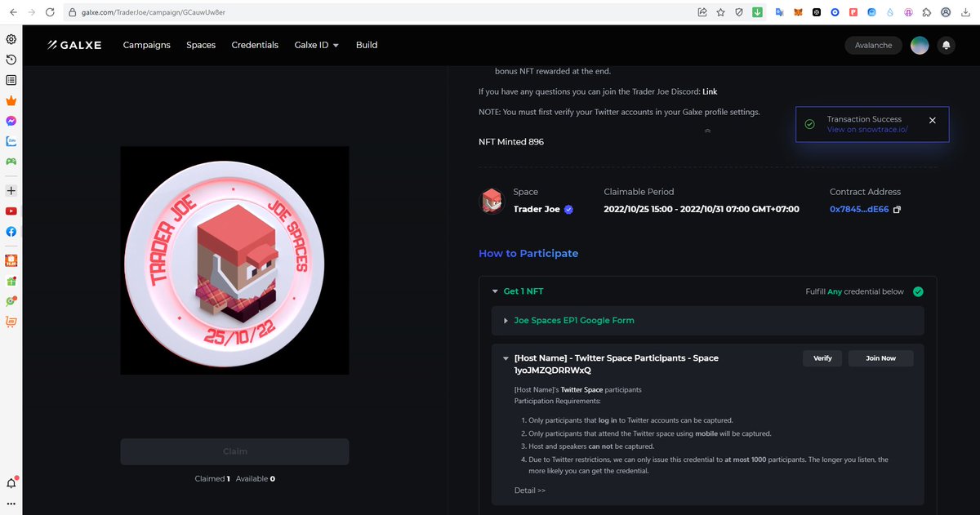Open the Galxe notifications bell
This screenshot has width=980, height=515.
947,46
